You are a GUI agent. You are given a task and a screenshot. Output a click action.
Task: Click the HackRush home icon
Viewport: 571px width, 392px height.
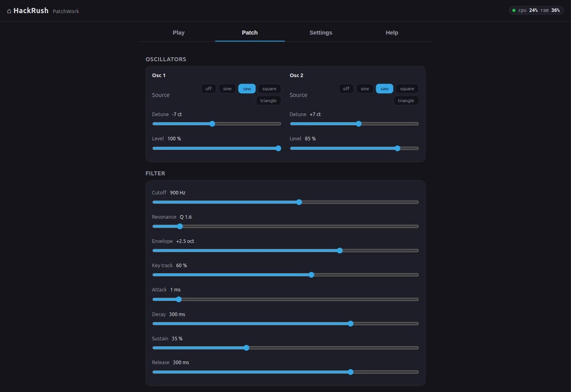tap(9, 11)
